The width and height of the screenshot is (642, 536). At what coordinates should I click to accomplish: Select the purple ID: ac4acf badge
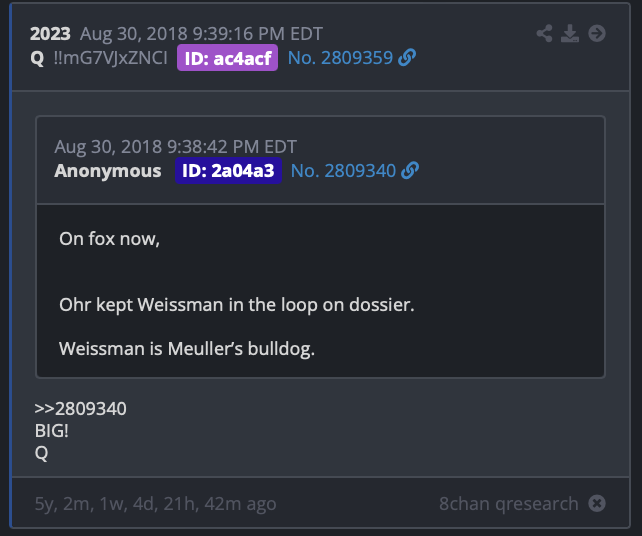pos(227,58)
